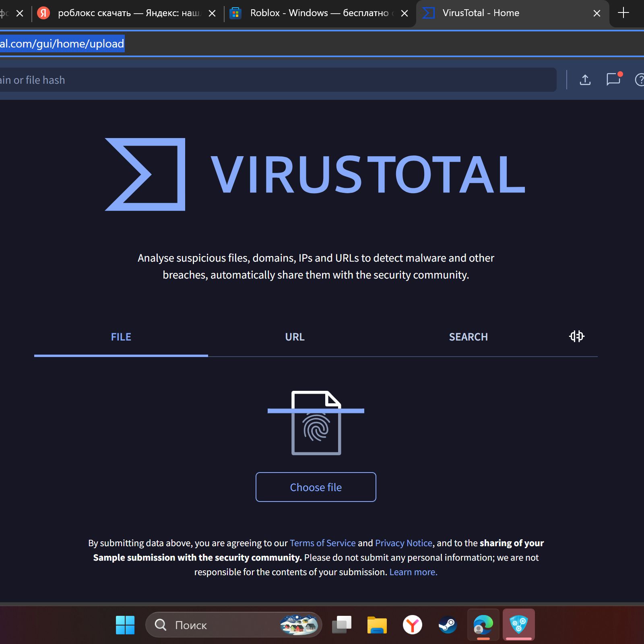Click the Learn more link
Screen dimensions: 644x644
(x=413, y=572)
